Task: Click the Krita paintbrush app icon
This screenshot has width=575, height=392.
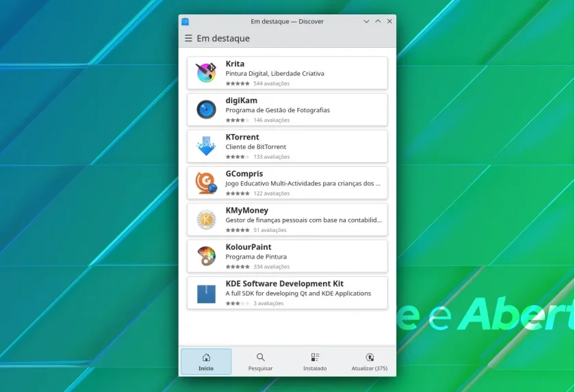Action: point(206,73)
